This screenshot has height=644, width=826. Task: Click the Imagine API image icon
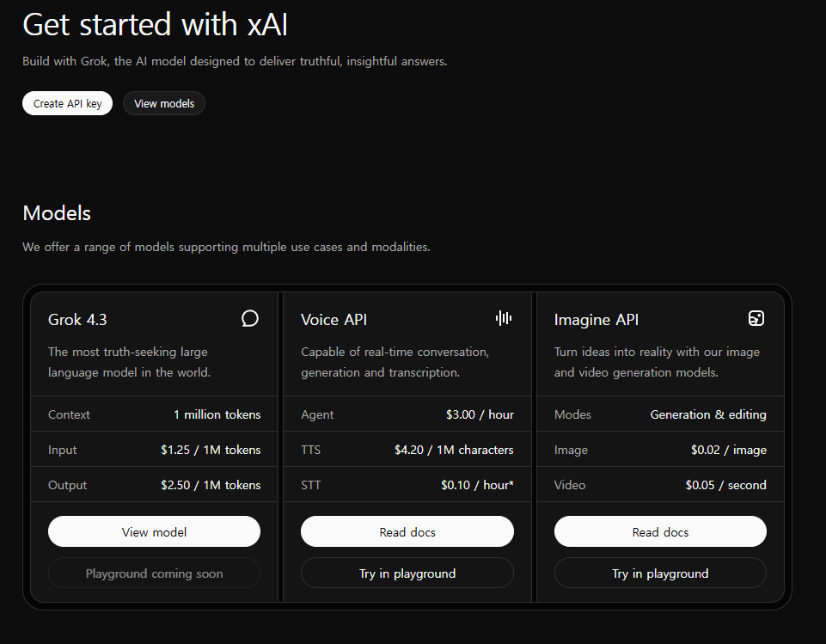(x=756, y=318)
